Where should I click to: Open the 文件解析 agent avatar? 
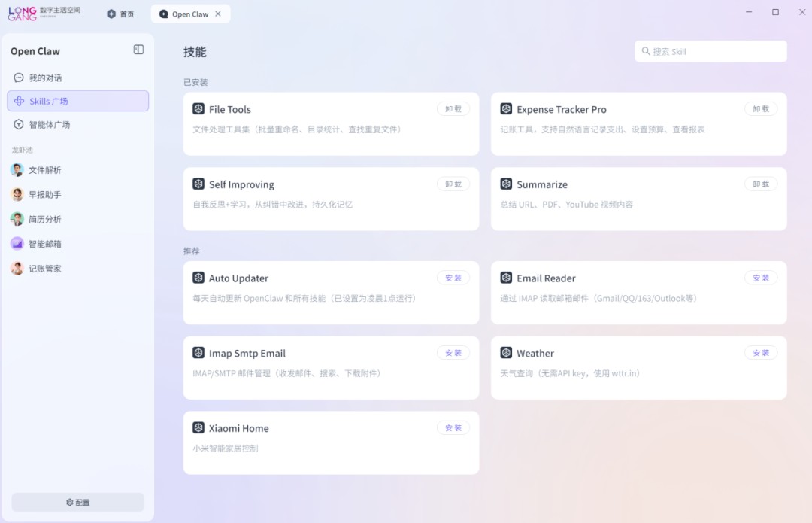click(x=17, y=170)
